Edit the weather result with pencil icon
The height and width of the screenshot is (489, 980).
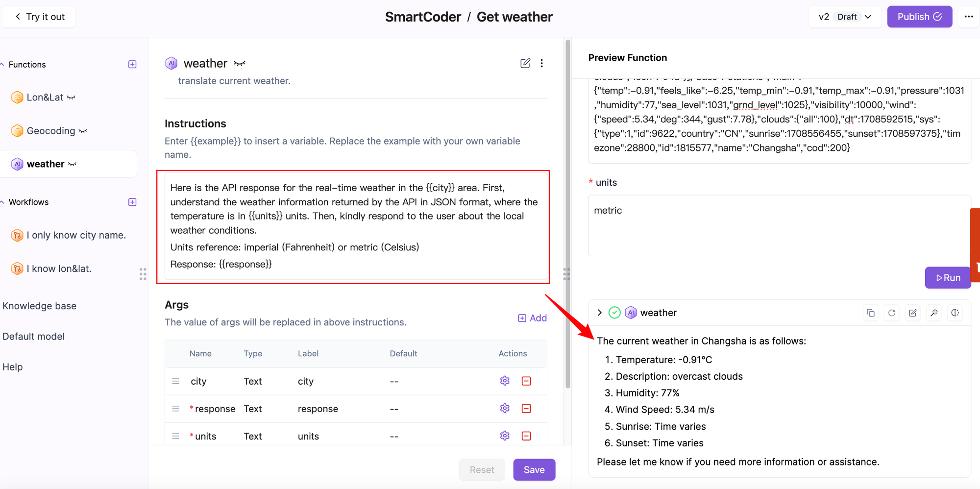[x=913, y=313]
